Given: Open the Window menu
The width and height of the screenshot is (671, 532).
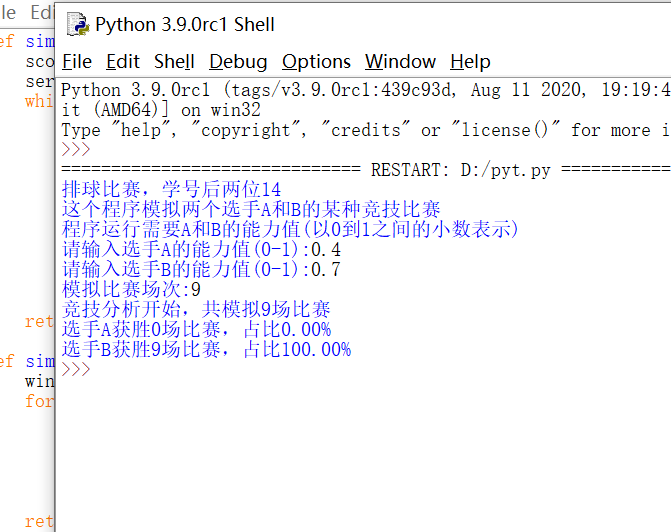Looking at the screenshot, I should (x=400, y=62).
